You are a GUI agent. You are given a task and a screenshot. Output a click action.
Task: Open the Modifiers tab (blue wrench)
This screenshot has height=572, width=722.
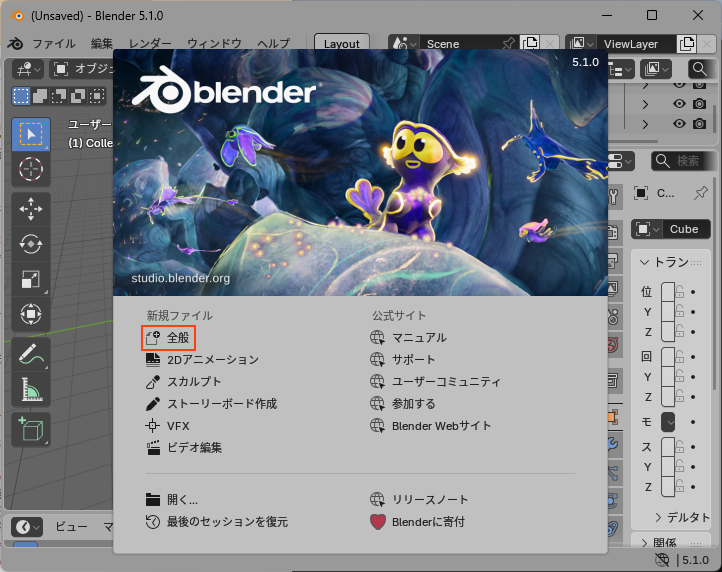click(613, 444)
